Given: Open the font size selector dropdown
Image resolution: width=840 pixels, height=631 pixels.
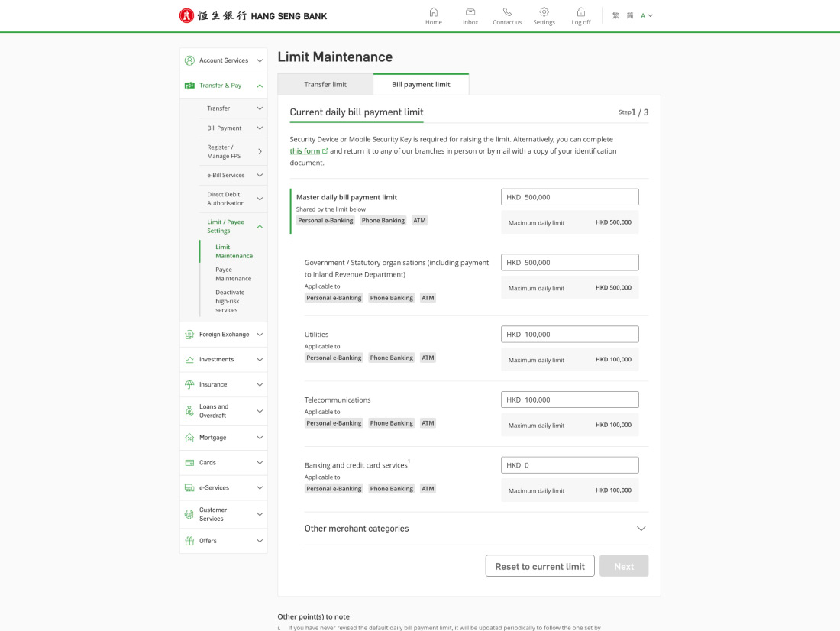Looking at the screenshot, I should point(647,16).
